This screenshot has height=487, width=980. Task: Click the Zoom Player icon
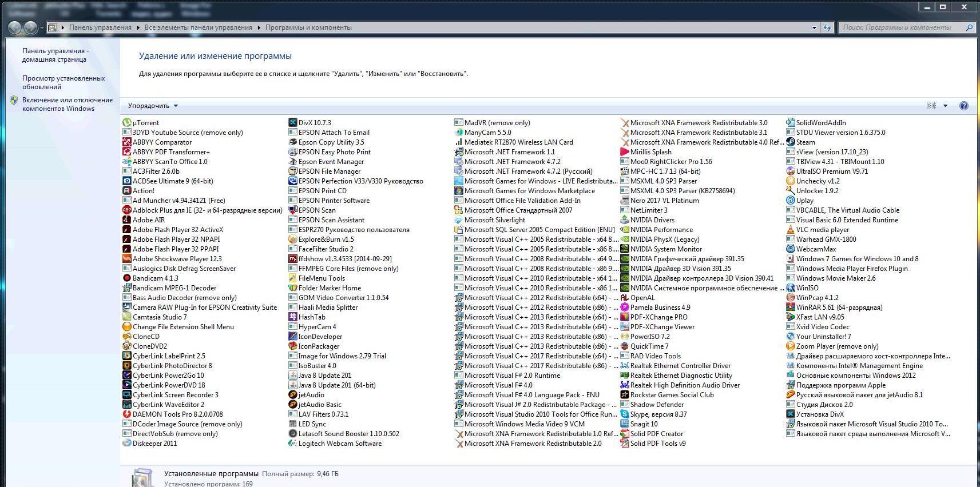pos(791,346)
